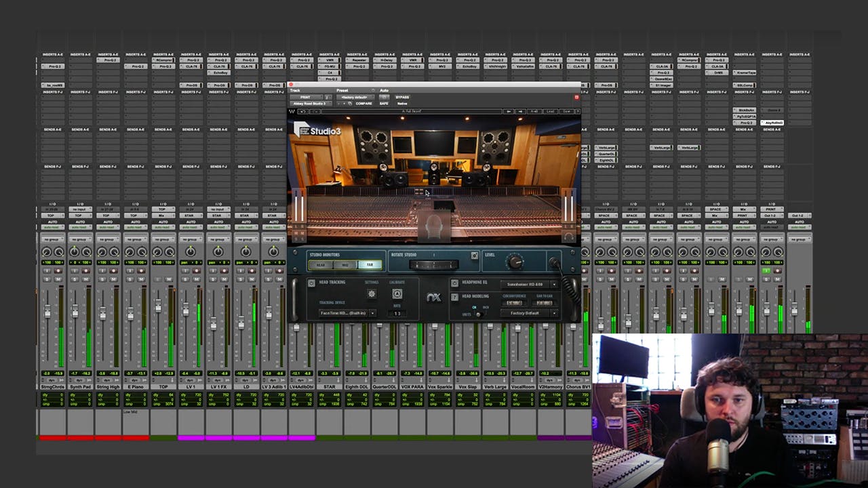
Task: Click the Waves logo in plugin toolbar
Action: [292, 111]
